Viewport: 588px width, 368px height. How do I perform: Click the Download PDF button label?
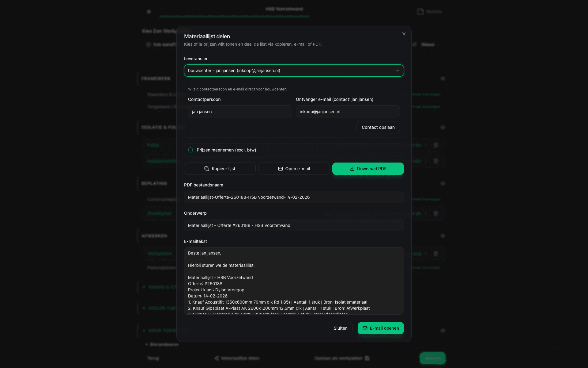point(371,169)
